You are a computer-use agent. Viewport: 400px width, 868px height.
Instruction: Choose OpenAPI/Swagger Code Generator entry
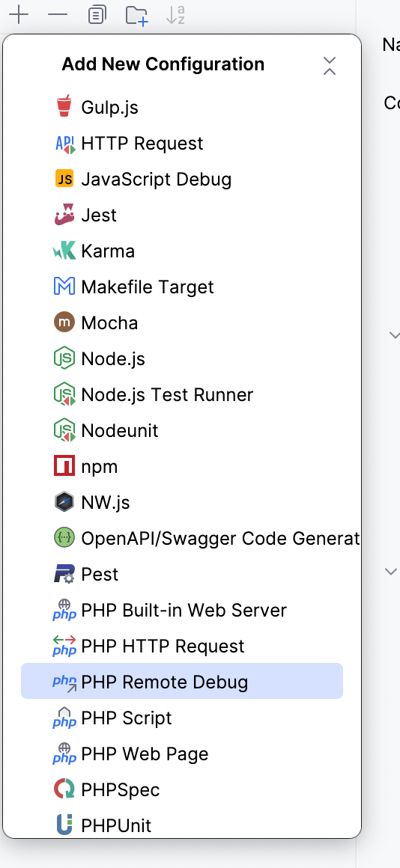(182, 538)
